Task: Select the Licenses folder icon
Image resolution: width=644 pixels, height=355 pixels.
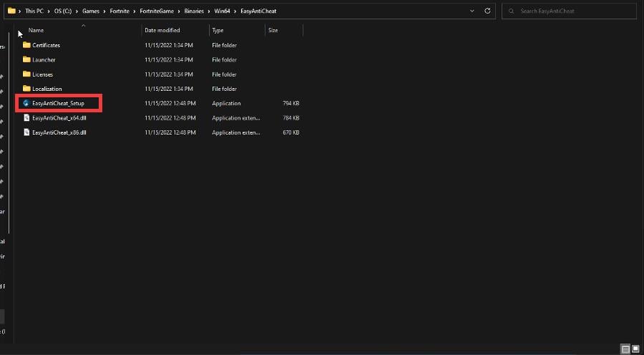Action: click(x=26, y=74)
